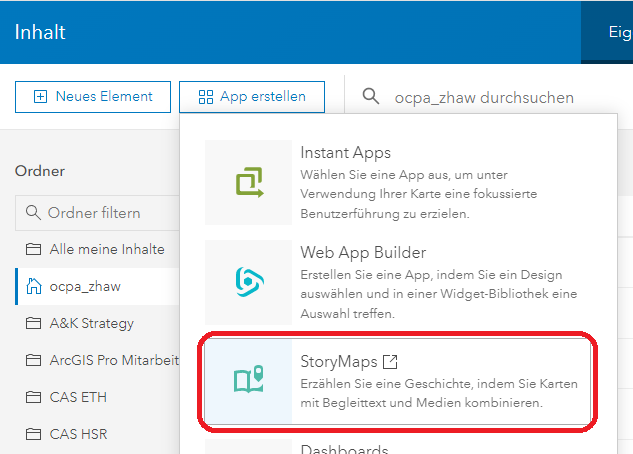Image resolution: width=633 pixels, height=454 pixels.
Task: Select the CAS HSR folder
Action: pyautogui.click(x=78, y=434)
